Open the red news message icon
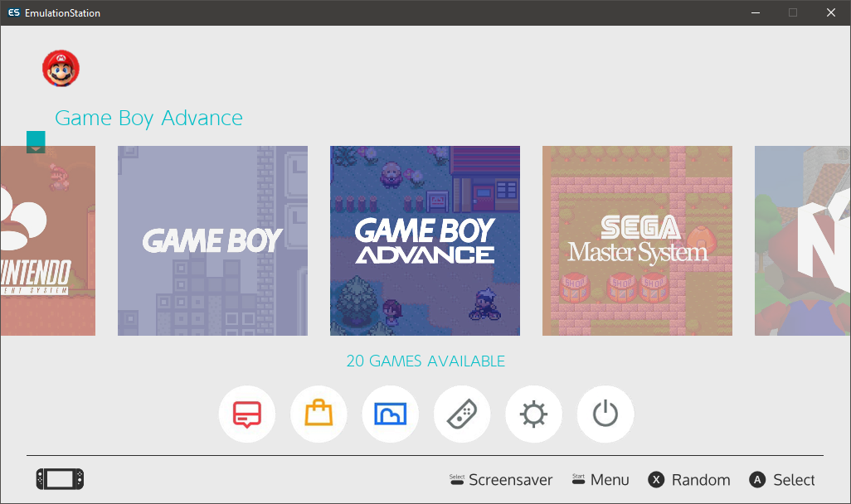The width and height of the screenshot is (851, 504). coord(247,414)
